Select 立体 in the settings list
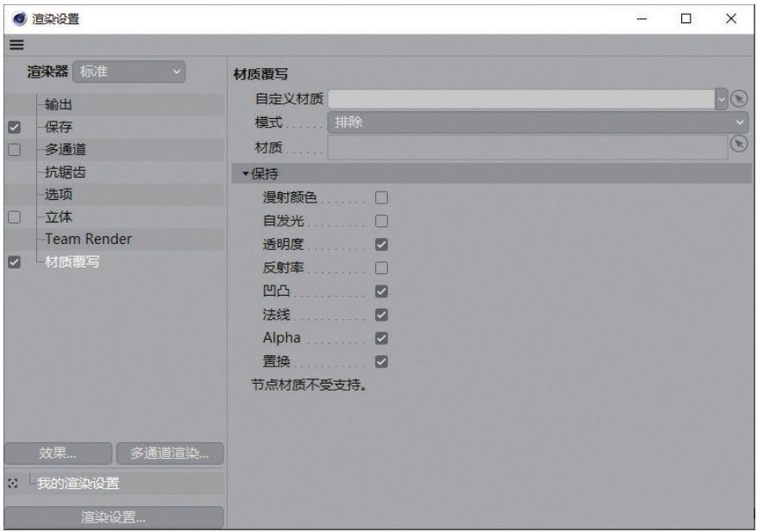The image size is (757, 532). click(58, 217)
